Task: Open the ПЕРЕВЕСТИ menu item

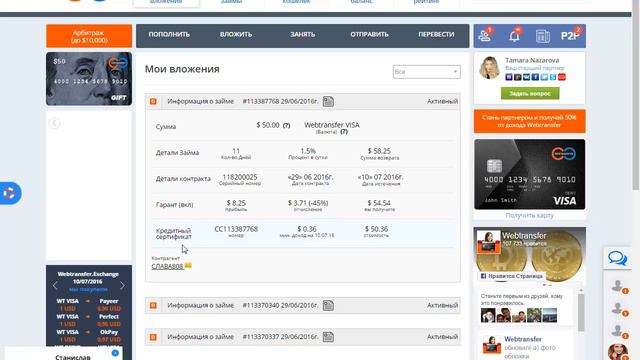Action: 436,35
